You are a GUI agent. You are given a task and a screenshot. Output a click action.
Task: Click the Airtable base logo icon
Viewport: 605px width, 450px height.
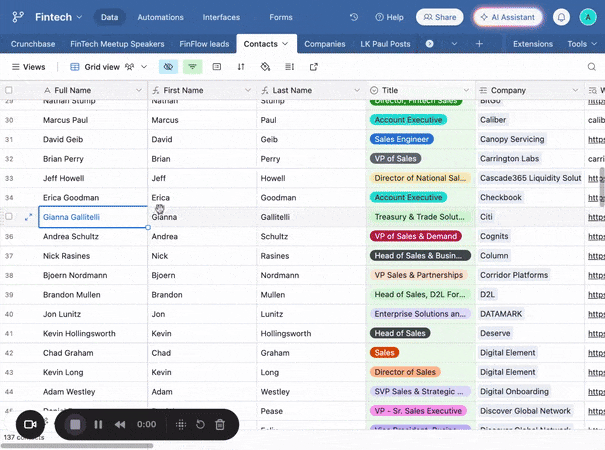[x=18, y=17]
